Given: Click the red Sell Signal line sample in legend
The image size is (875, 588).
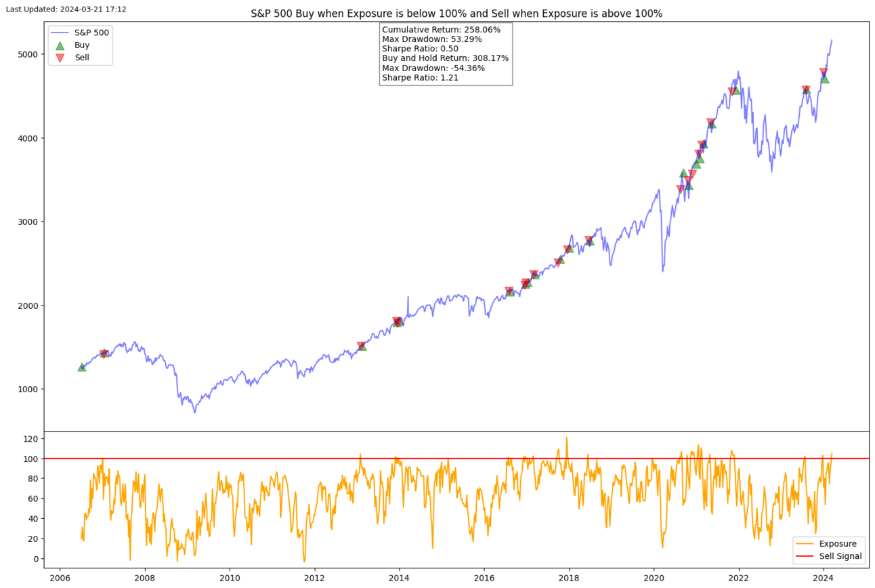Looking at the screenshot, I should pyautogui.click(x=805, y=556).
